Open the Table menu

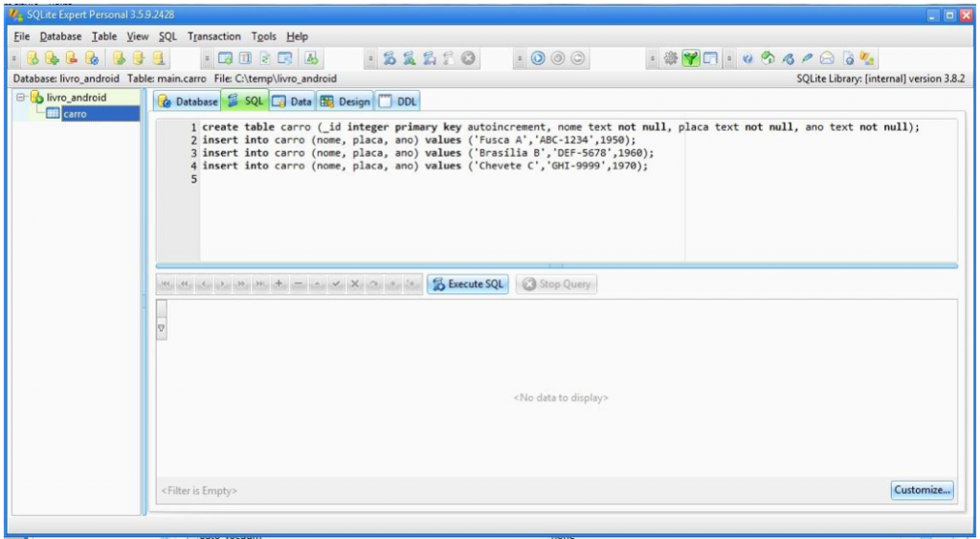(x=103, y=36)
